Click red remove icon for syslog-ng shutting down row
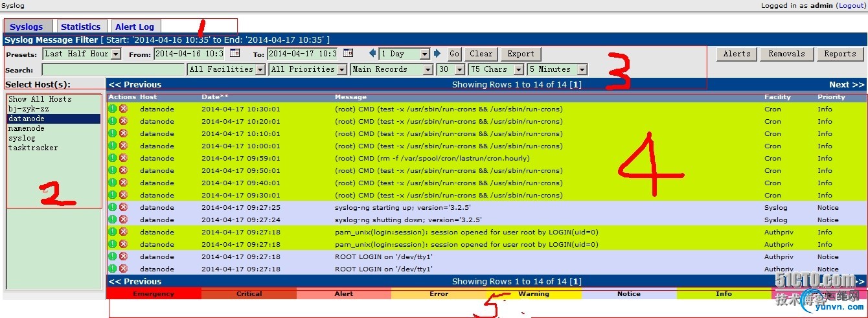This screenshot has height=318, width=868. click(123, 220)
